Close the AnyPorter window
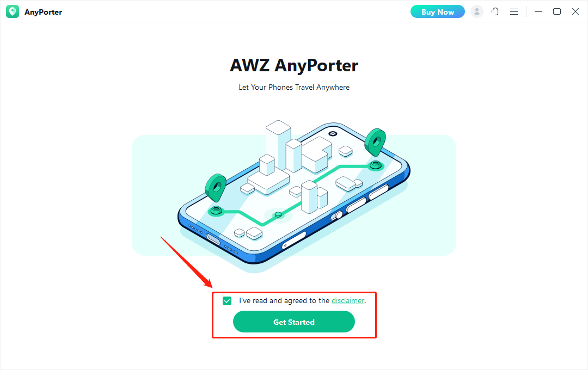Image resolution: width=588 pixels, height=370 pixels. coord(575,11)
